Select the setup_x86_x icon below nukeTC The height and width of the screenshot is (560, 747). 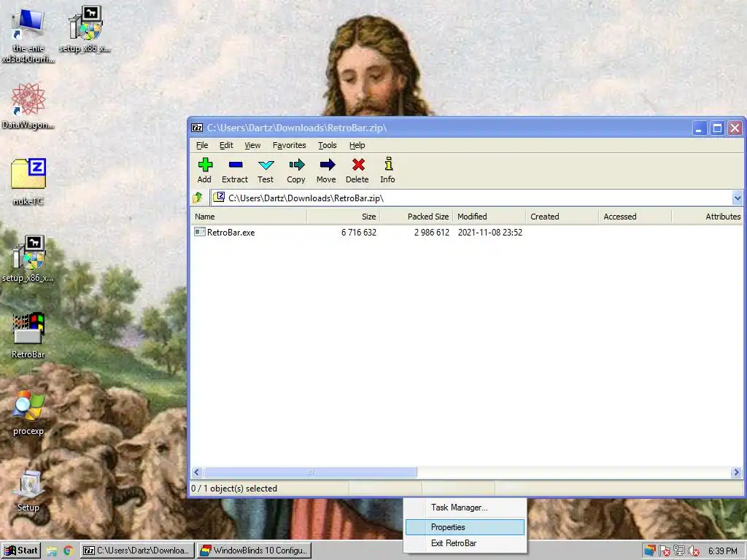point(28,252)
